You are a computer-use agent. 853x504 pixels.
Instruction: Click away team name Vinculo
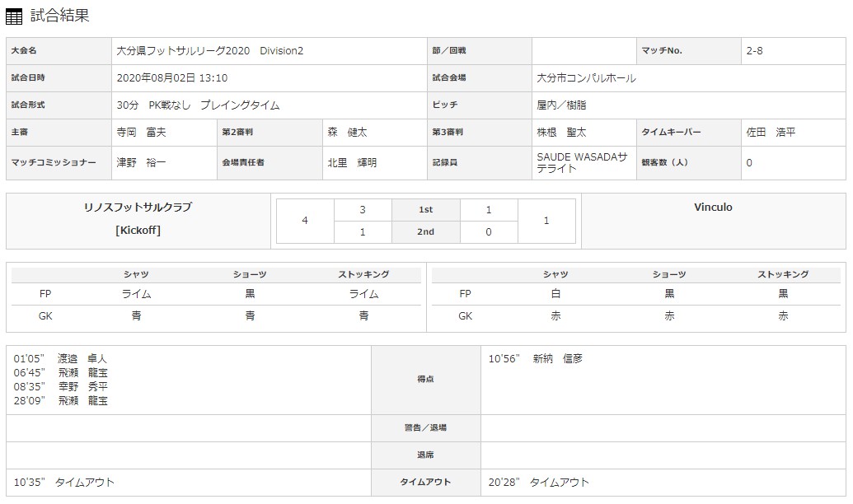coord(713,208)
